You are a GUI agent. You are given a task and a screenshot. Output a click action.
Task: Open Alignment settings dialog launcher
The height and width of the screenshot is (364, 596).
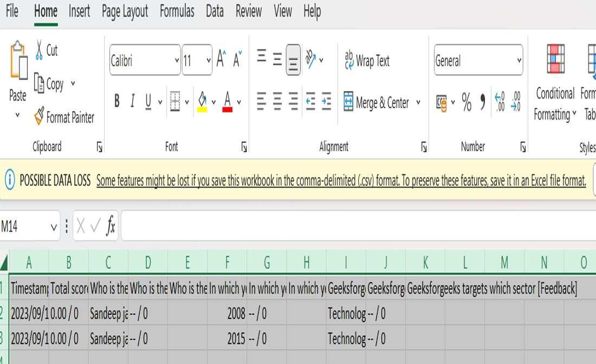click(424, 147)
